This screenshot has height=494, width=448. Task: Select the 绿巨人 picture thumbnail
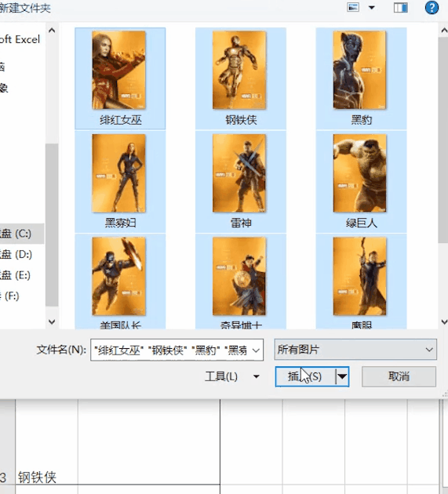(359, 173)
